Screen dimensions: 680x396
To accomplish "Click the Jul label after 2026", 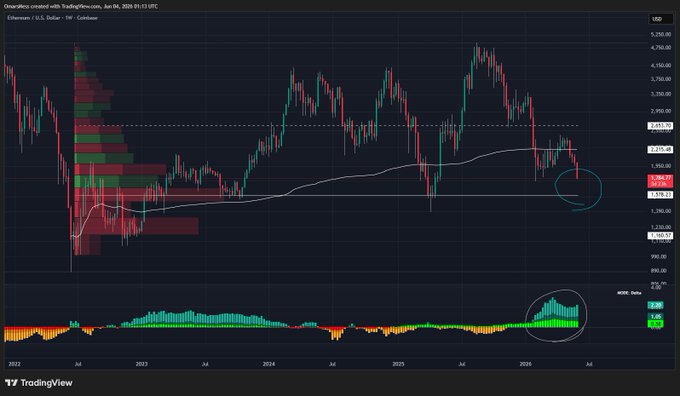I will (589, 364).
